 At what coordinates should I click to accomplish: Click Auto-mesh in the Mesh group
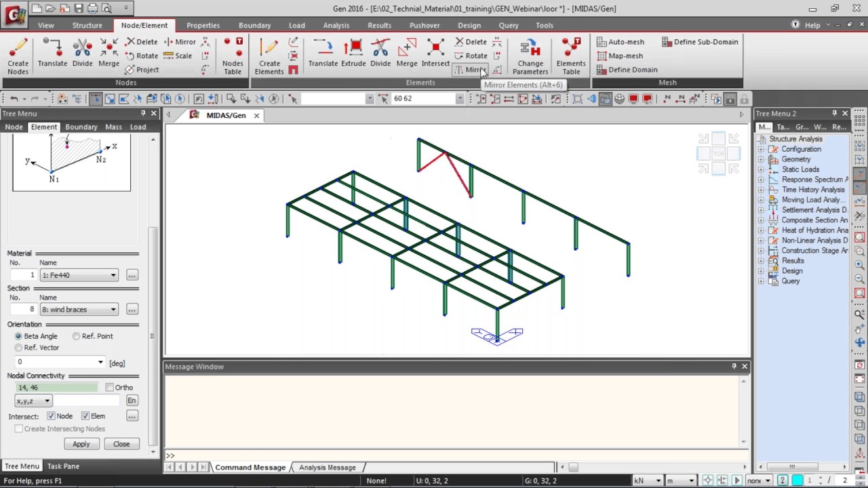pos(620,41)
